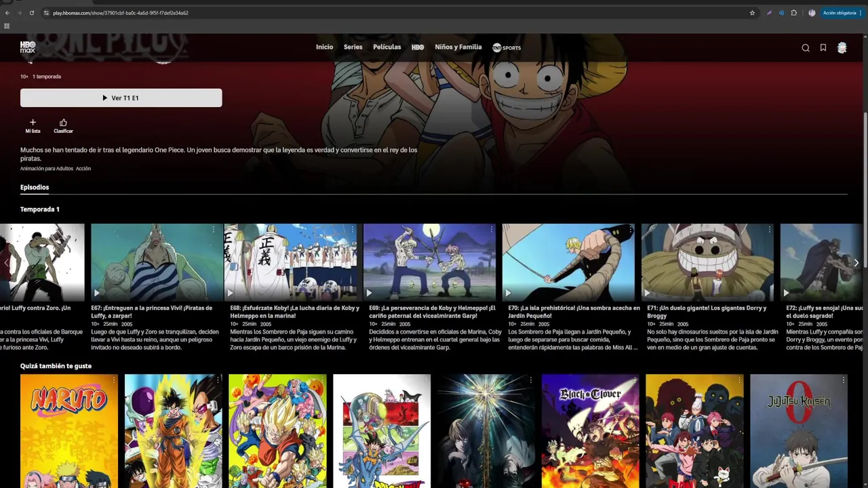Click the Ver T1 E1 button

121,98
